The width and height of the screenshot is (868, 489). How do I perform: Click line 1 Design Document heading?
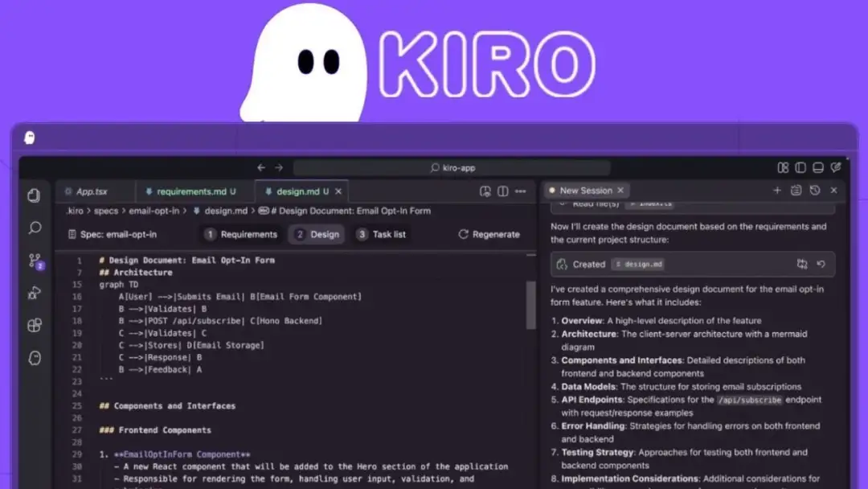[186, 261]
